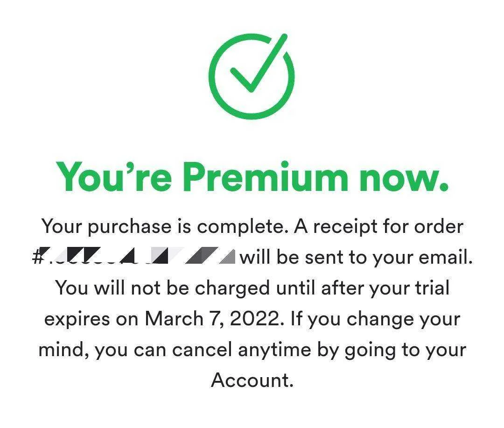Viewport: 504px width, 428px height.
Task: Click the word "mind," in the paragraph
Action: [63, 350]
